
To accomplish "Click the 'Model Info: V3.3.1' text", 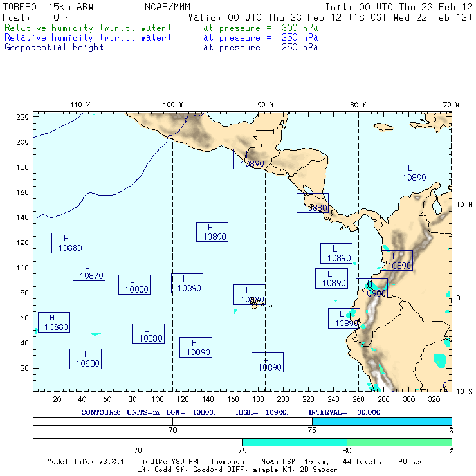I will pyautogui.click(x=86, y=462).
